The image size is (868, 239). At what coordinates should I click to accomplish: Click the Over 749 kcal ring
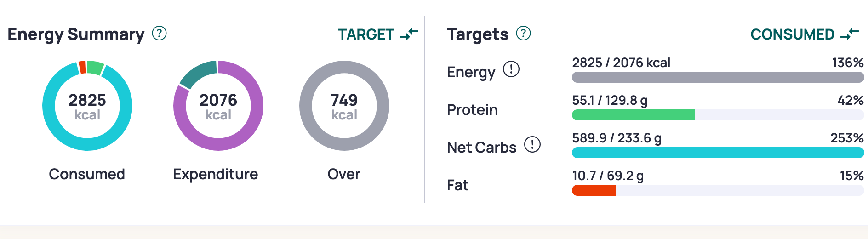tap(344, 106)
